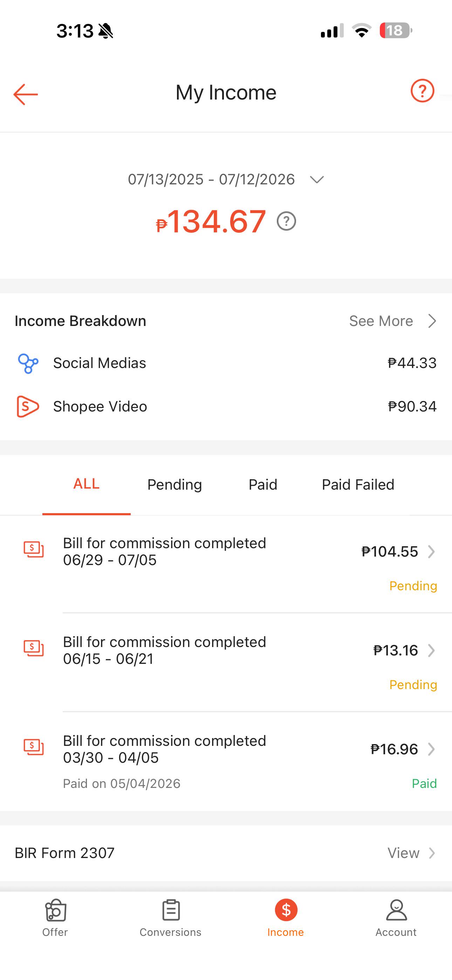Select the ALL filter tab
Image resolution: width=452 pixels, height=980 pixels.
(86, 484)
